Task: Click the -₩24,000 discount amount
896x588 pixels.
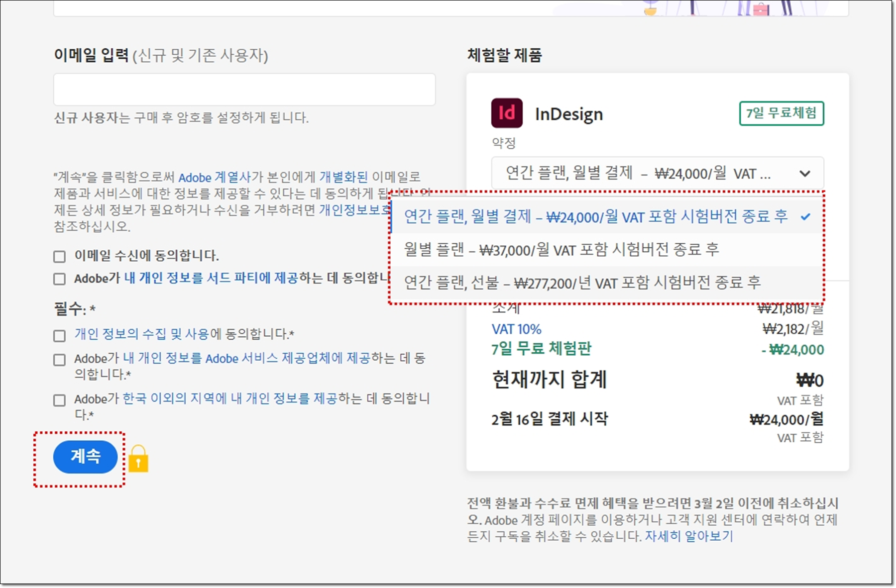Action: (792, 350)
